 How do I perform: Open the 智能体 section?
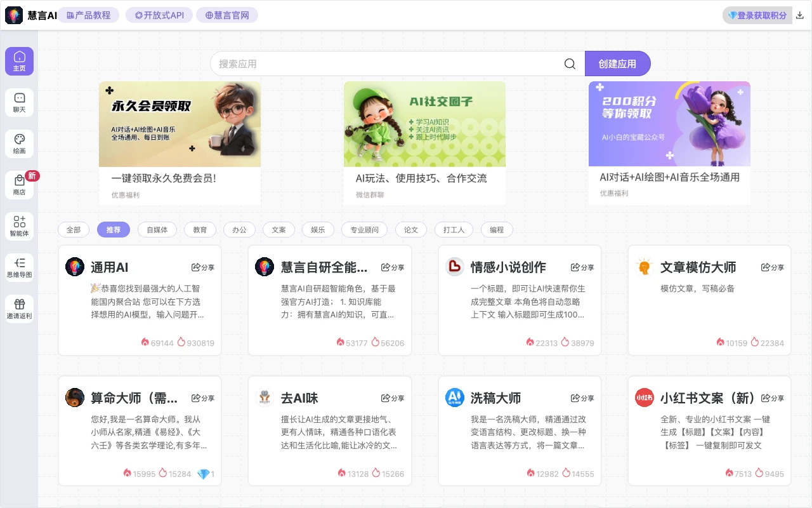point(19,226)
